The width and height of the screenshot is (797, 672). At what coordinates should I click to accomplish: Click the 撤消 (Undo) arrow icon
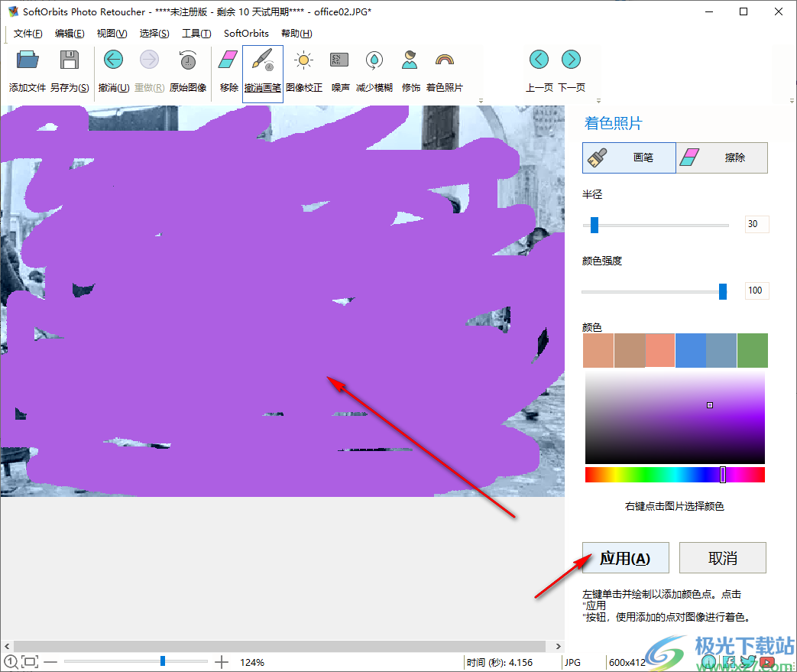point(113,60)
